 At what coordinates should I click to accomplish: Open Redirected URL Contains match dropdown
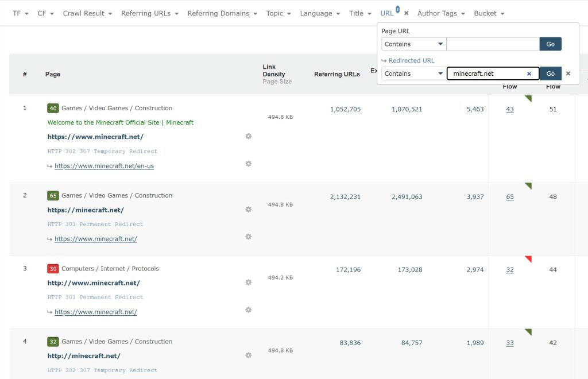pos(413,74)
